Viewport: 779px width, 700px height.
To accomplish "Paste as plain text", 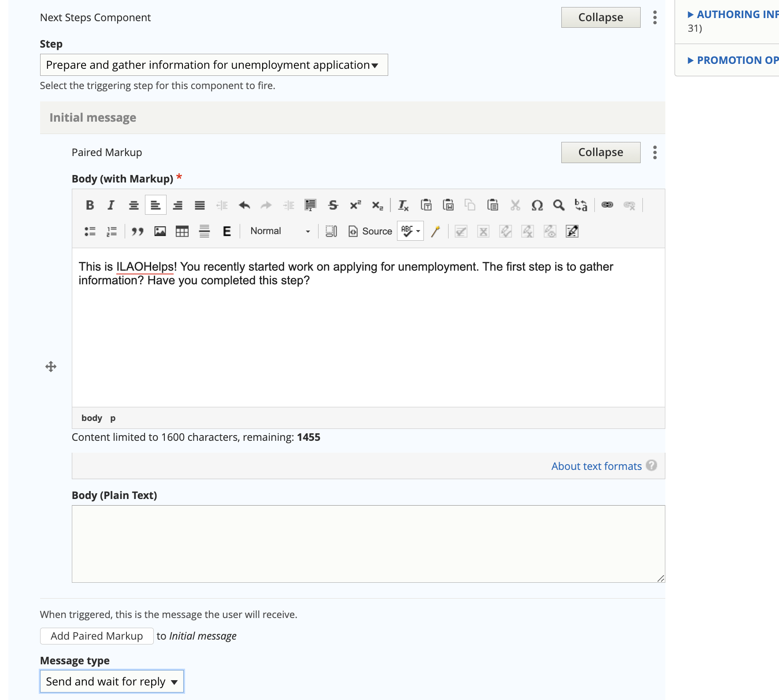I will point(426,205).
